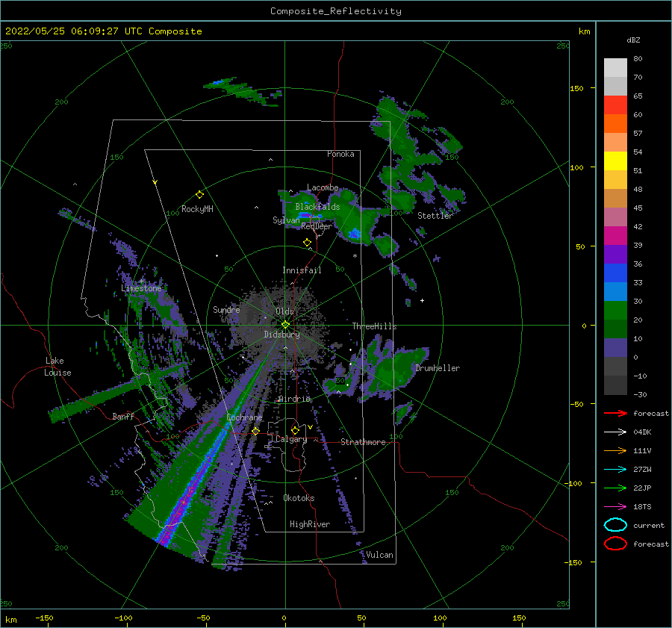
Task: Click the RockyMH label
Action: click(x=197, y=209)
